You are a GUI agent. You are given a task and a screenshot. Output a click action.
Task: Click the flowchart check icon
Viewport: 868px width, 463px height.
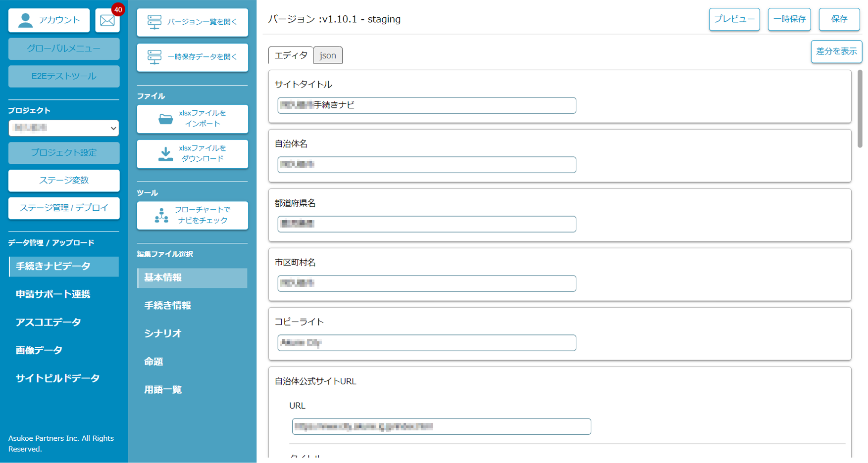(161, 215)
